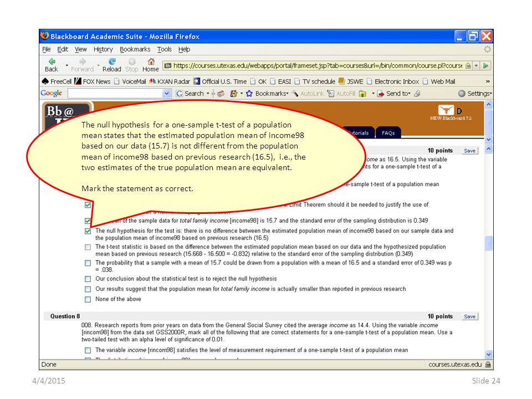Open the Electronic Inbox bookmark
The image size is (532, 399).
[393, 81]
